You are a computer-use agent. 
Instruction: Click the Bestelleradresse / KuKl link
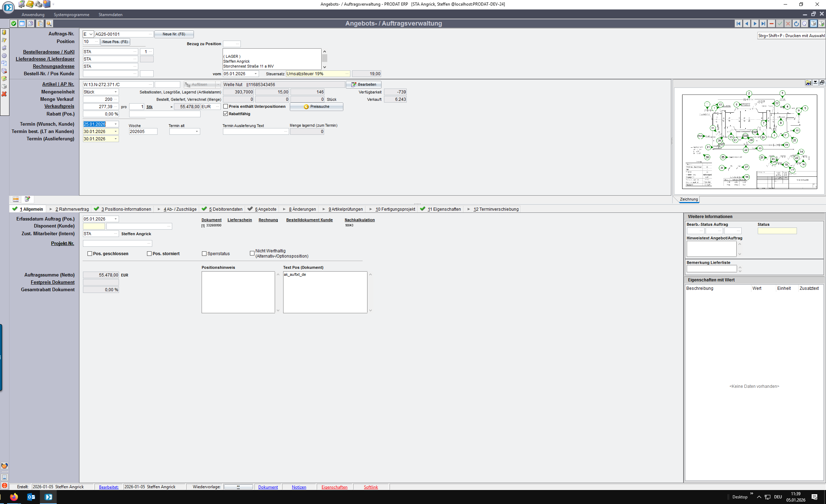coord(49,52)
